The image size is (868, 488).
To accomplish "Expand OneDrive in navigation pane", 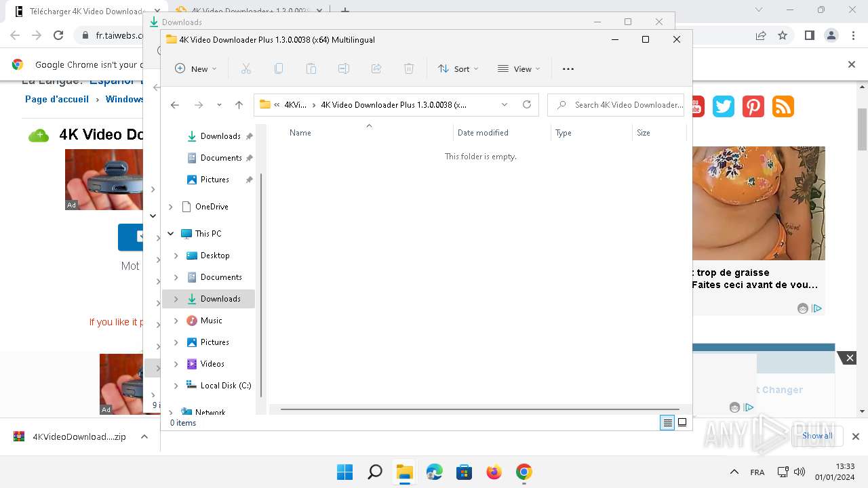I will click(171, 207).
